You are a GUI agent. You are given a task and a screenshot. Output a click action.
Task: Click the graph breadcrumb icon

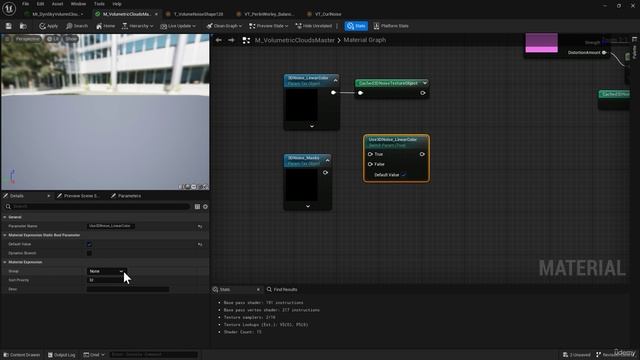(246, 40)
